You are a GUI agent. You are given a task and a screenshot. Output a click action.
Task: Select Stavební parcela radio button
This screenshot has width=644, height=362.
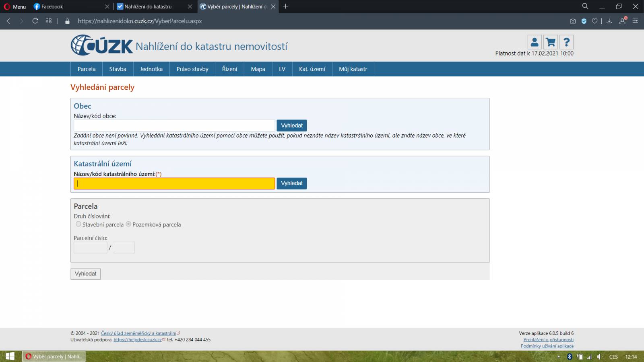pyautogui.click(x=78, y=224)
